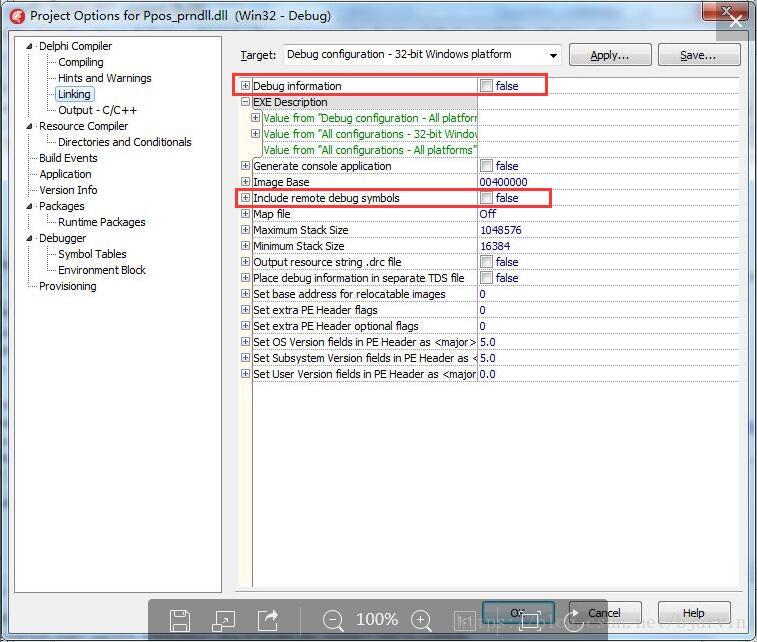The width and height of the screenshot is (757, 642).
Task: Expand Set User Version fields row
Action: click(245, 374)
